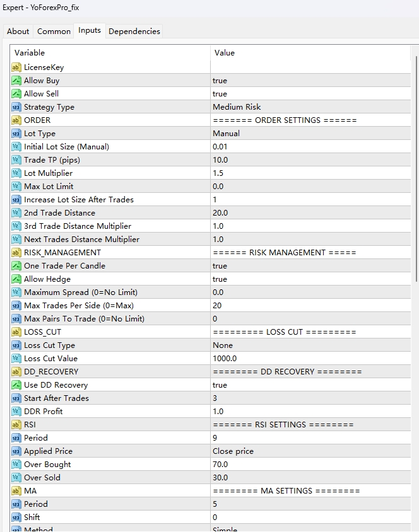Open Strategy Type Medium Risk dropdown
This screenshot has height=532, width=419.
[x=310, y=107]
